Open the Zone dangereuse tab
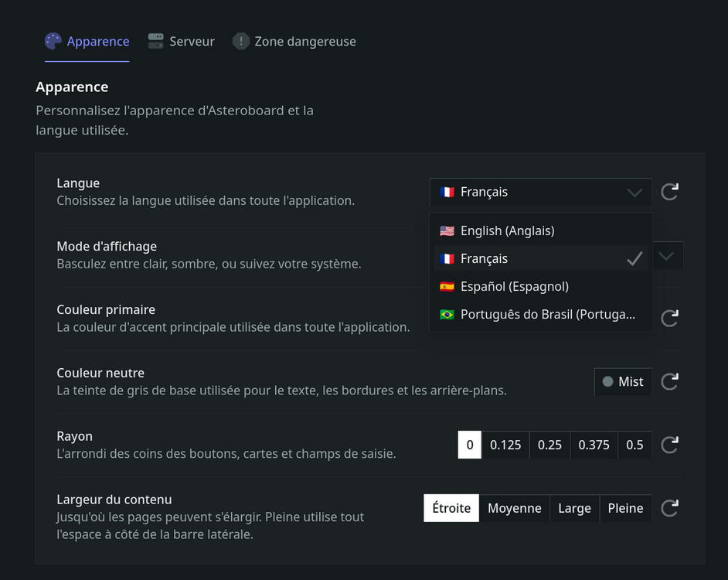This screenshot has width=728, height=580. 294,41
